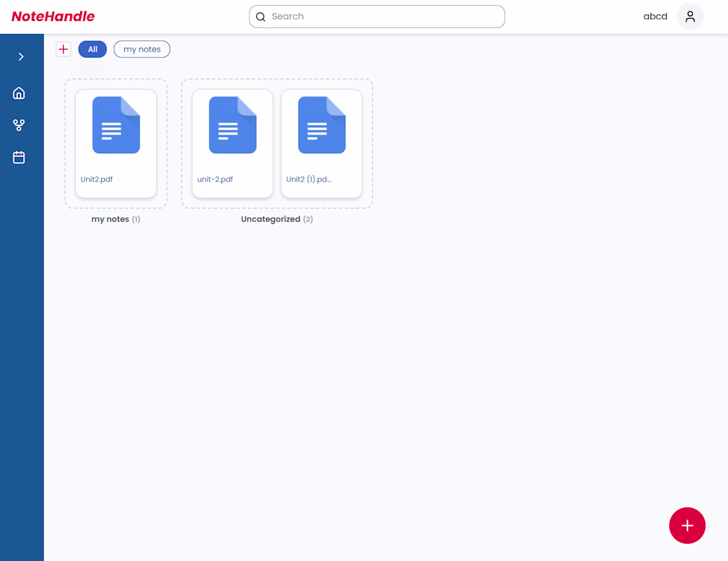Click the unit-2.pdf file name text
The width and height of the screenshot is (728, 561).
pyautogui.click(x=215, y=179)
